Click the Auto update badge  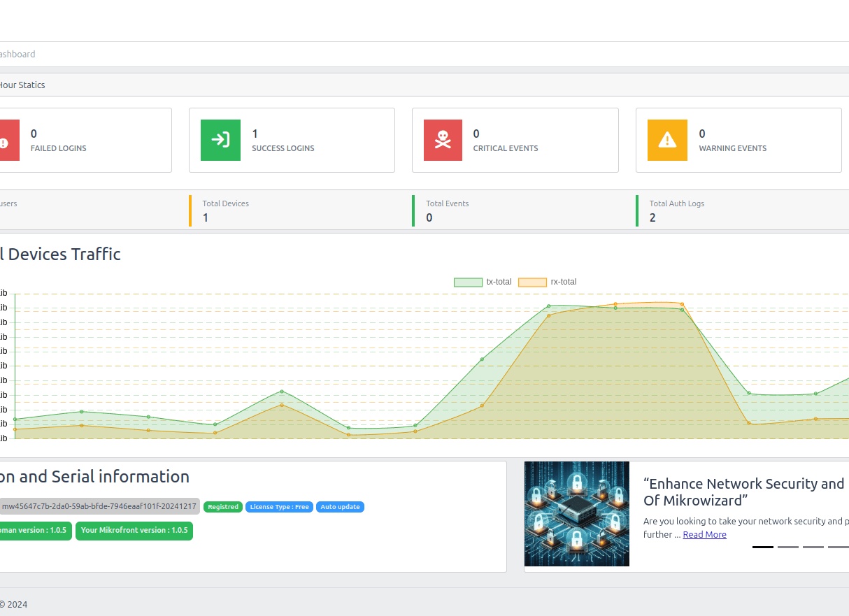[x=340, y=507]
